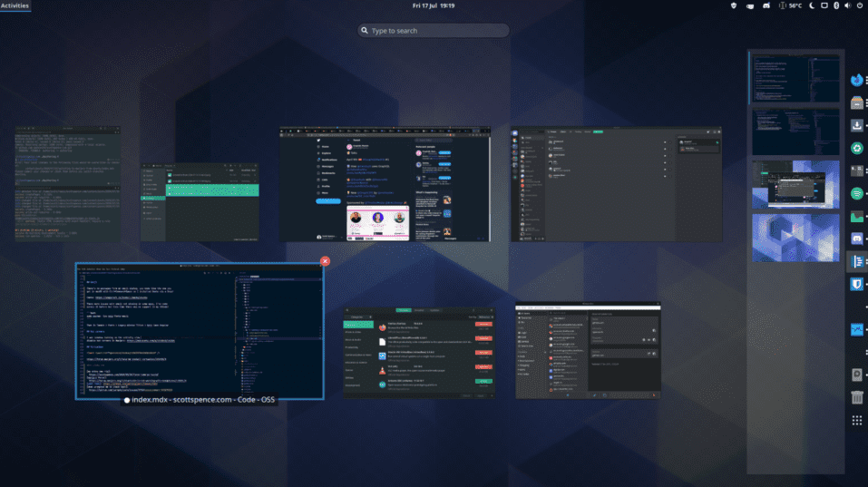This screenshot has width=868, height=487.
Task: Open the Discord dock icon
Action: (856, 239)
